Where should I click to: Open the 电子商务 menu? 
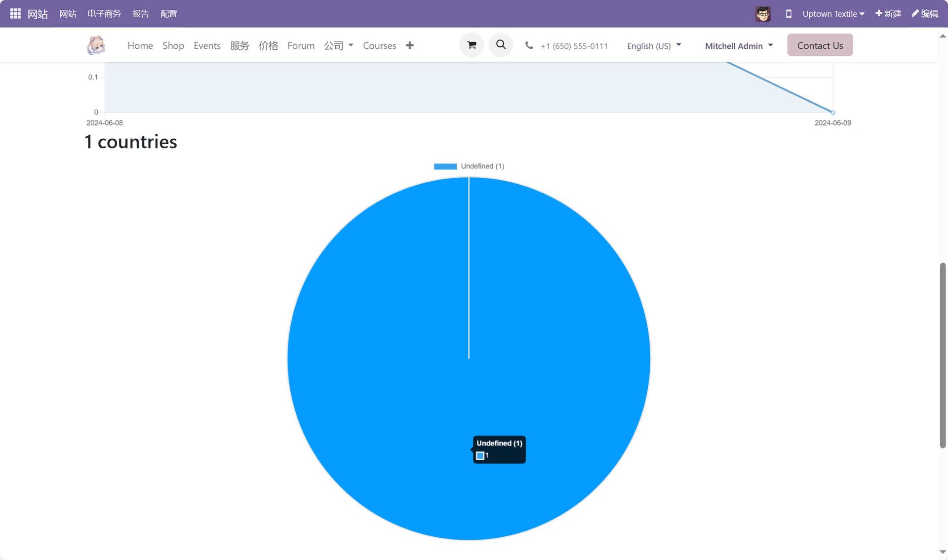[x=104, y=14]
